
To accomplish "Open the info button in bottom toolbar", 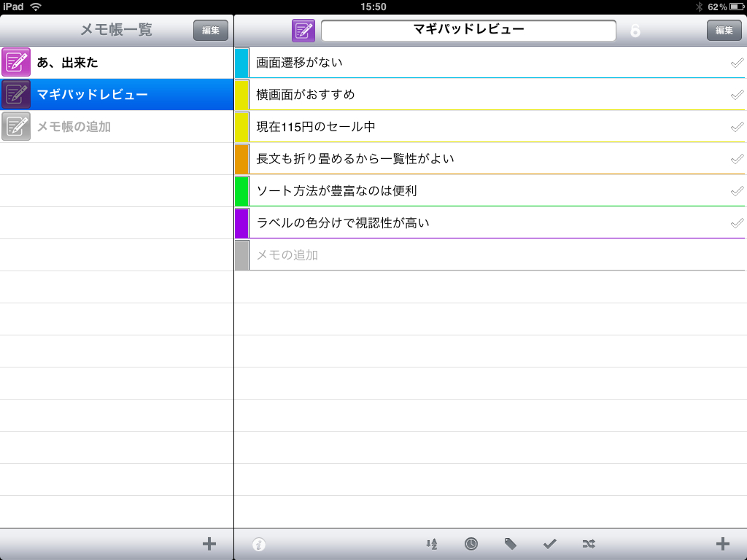I will pyautogui.click(x=259, y=544).
